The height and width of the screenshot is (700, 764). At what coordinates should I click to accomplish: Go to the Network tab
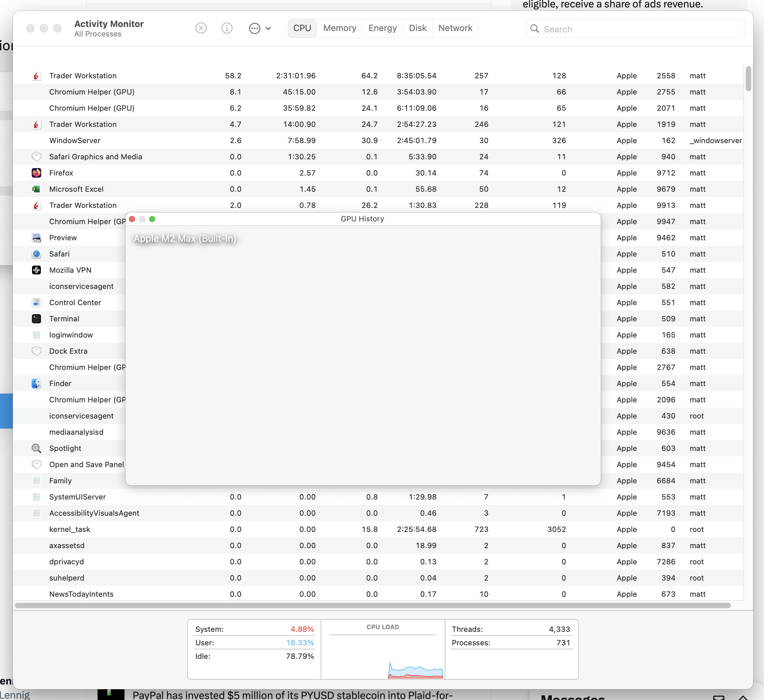[x=455, y=28]
